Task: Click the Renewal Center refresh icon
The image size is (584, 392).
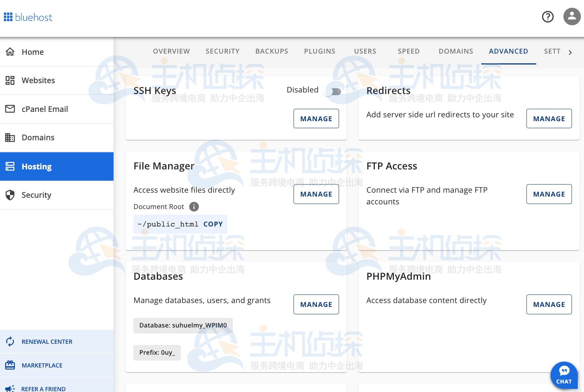Action: pyautogui.click(x=10, y=341)
